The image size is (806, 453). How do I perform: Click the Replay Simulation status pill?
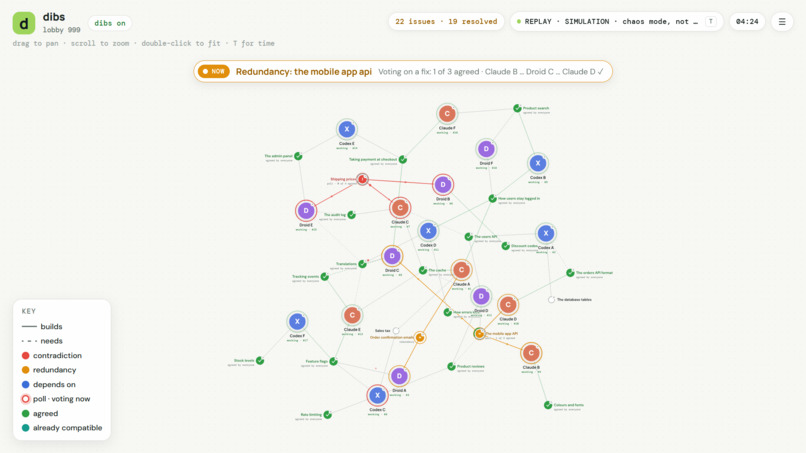click(x=616, y=22)
